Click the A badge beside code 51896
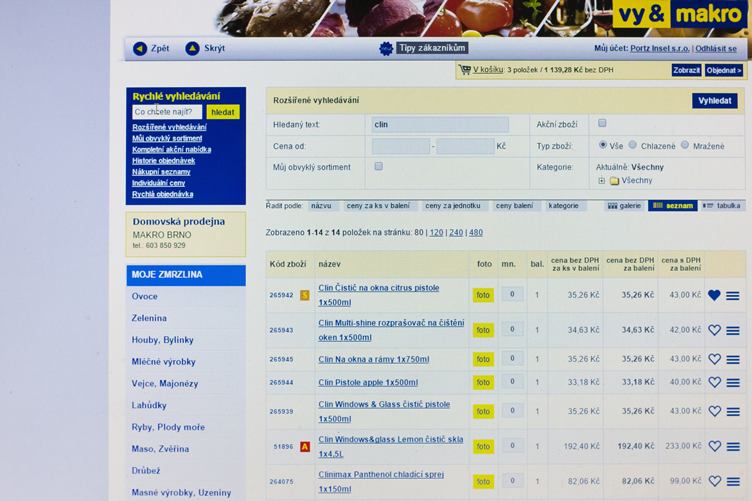 click(x=305, y=447)
